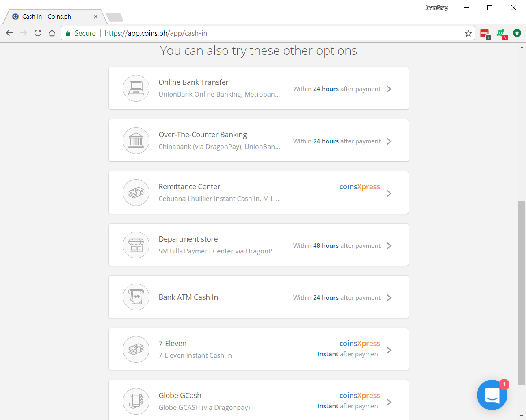
Task: Click the vertical page scrollbar thumb
Action: [522, 292]
